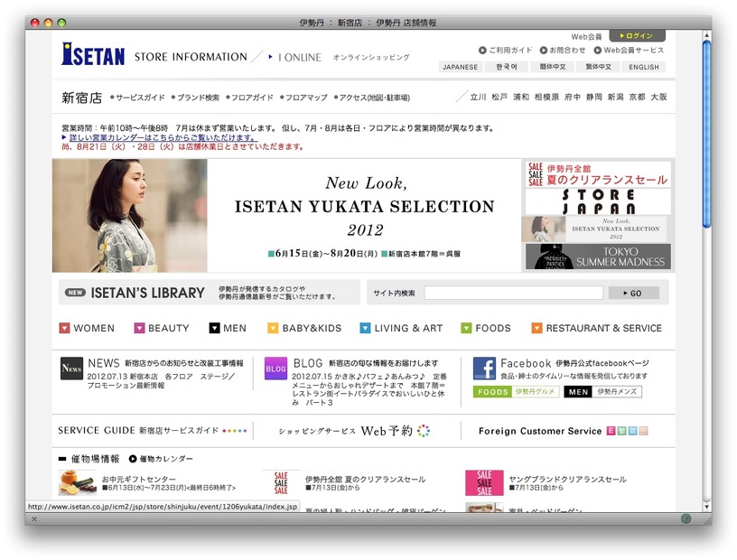Go to the 松戸 store link

tap(499, 97)
